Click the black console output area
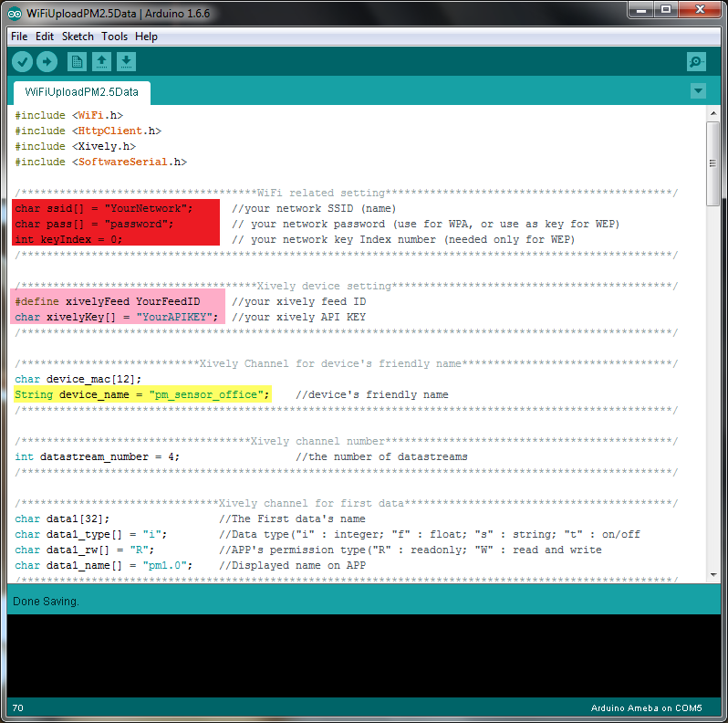The width and height of the screenshot is (728, 723). [363, 655]
